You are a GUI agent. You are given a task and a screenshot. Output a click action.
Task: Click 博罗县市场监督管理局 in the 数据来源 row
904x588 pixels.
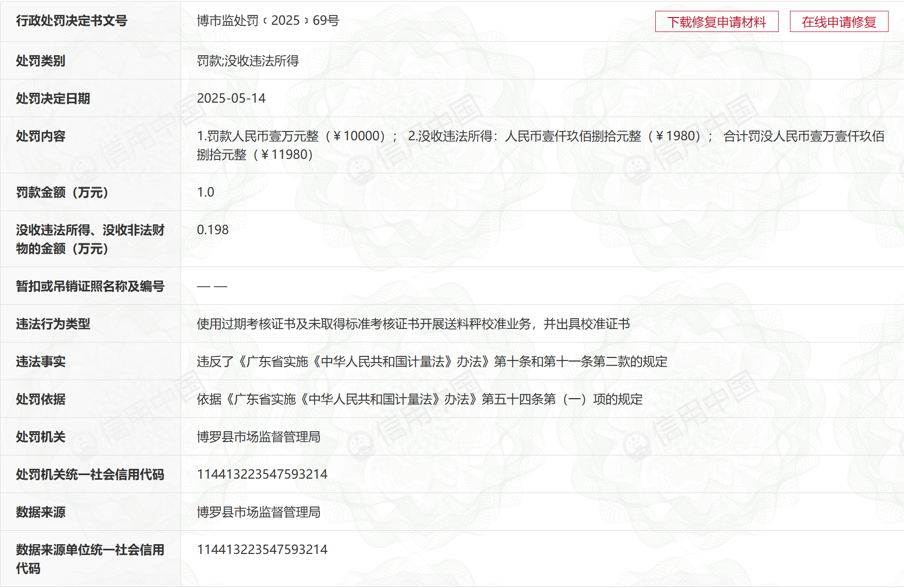(x=259, y=512)
